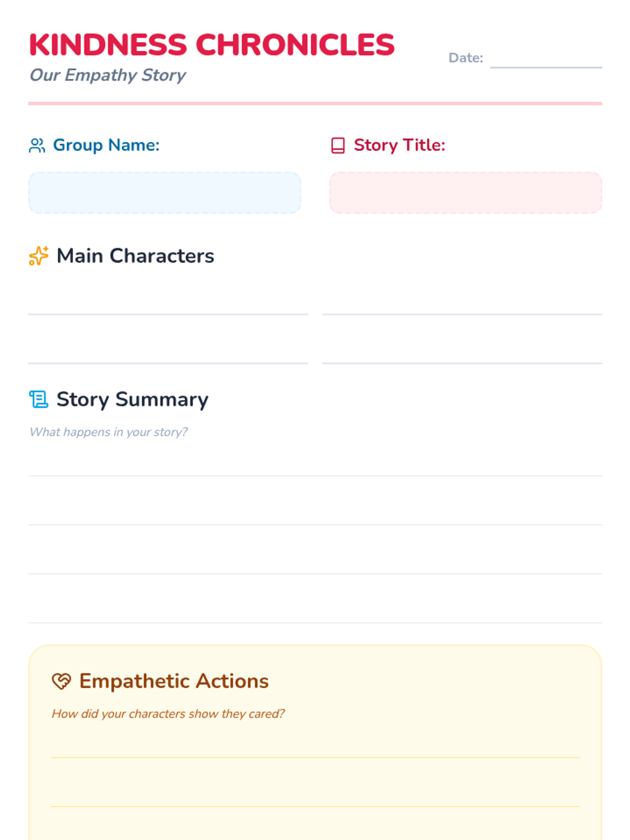Viewport: 630px width, 840px height.
Task: Click the Group Name blue input box
Action: coord(165,193)
